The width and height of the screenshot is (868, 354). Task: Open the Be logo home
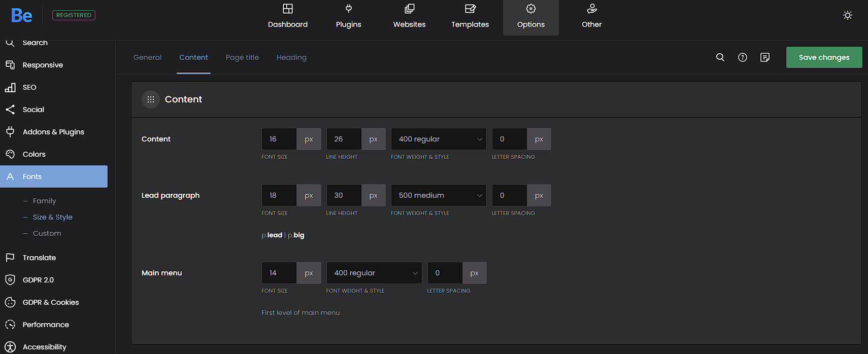click(22, 16)
